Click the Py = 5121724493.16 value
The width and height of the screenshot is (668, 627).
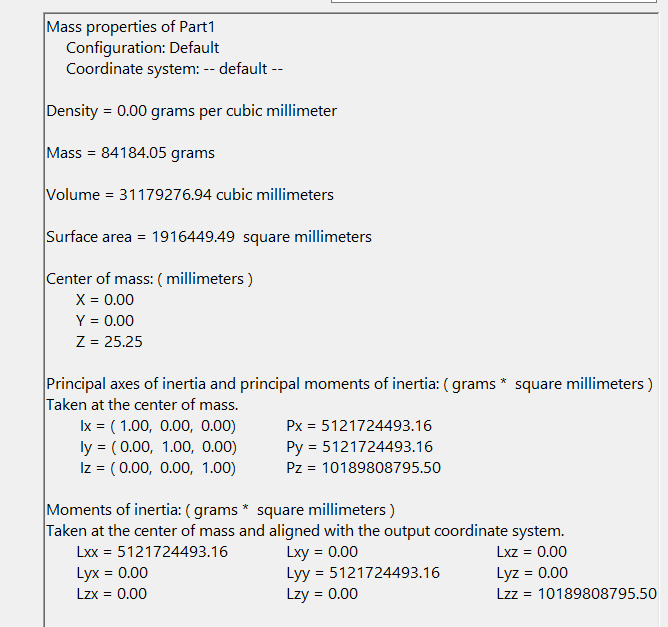coord(359,447)
